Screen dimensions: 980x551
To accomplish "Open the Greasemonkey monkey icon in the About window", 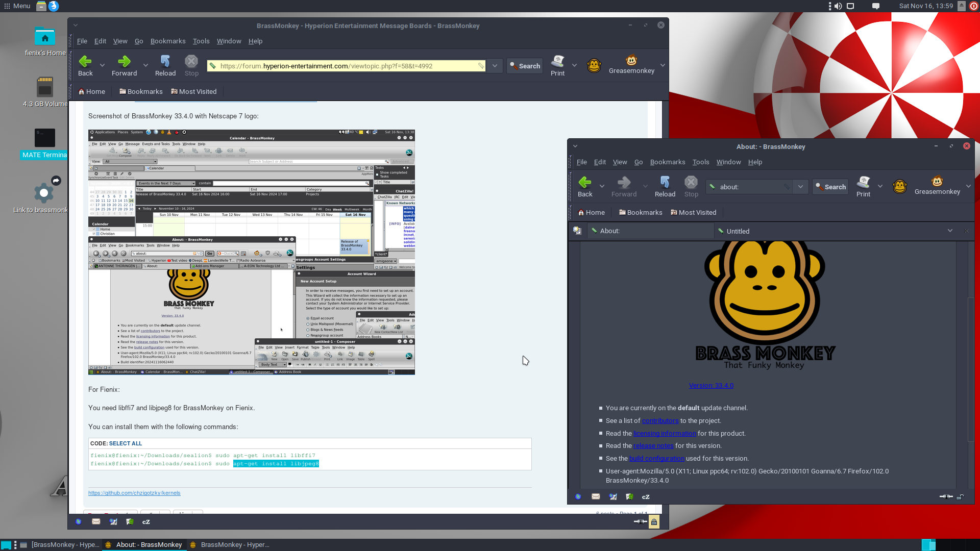I will coord(899,187).
